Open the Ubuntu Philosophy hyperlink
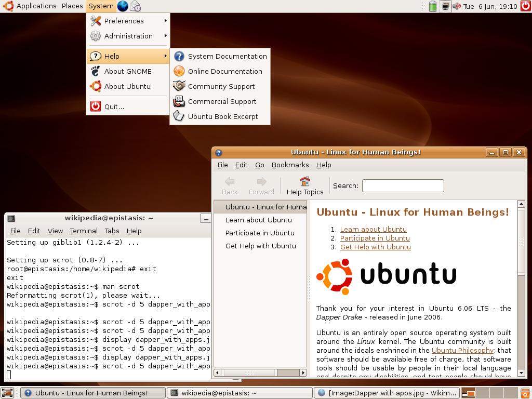 pos(462,350)
